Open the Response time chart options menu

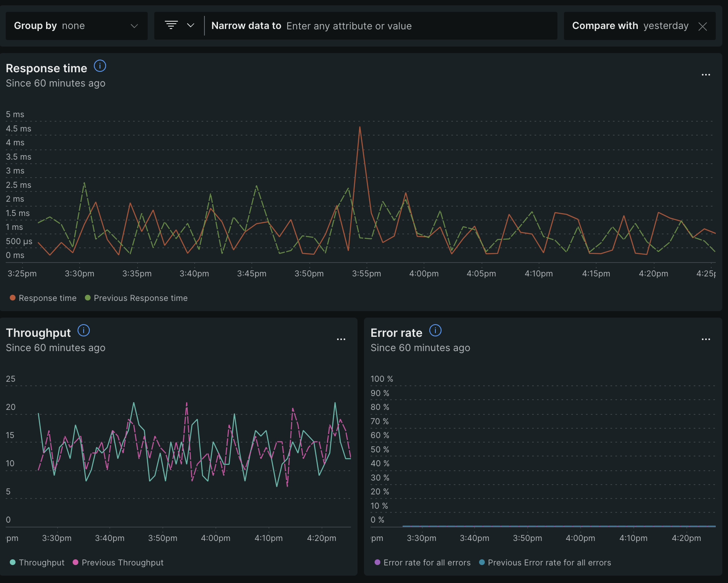706,75
